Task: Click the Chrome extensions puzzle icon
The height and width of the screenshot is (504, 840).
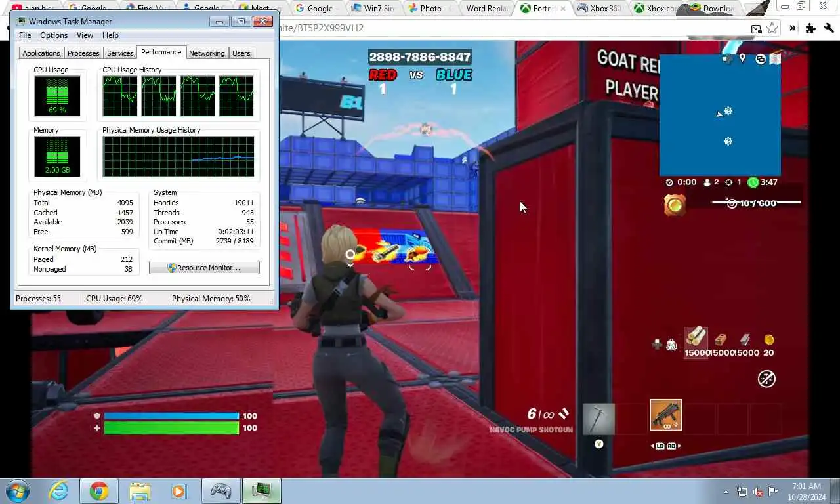Action: click(810, 28)
